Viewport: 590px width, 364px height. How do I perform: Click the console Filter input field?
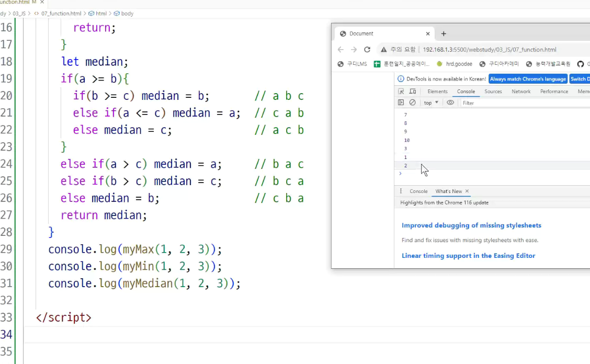(x=525, y=103)
